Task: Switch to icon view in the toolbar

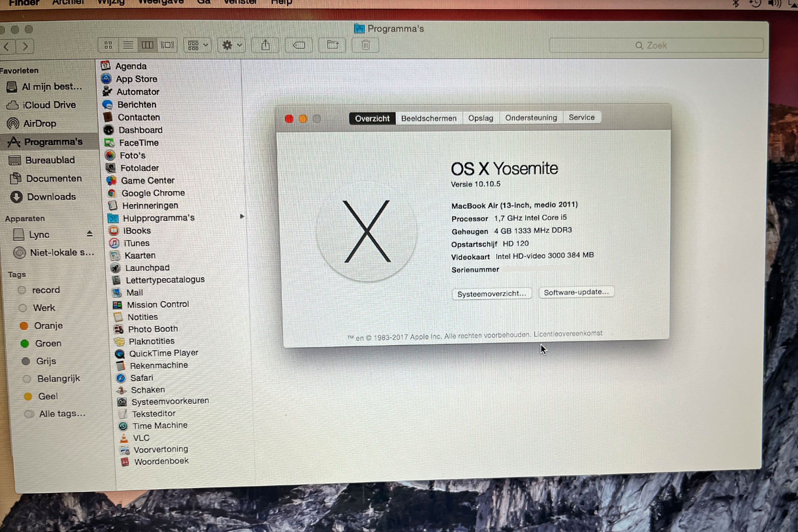Action: [108, 45]
